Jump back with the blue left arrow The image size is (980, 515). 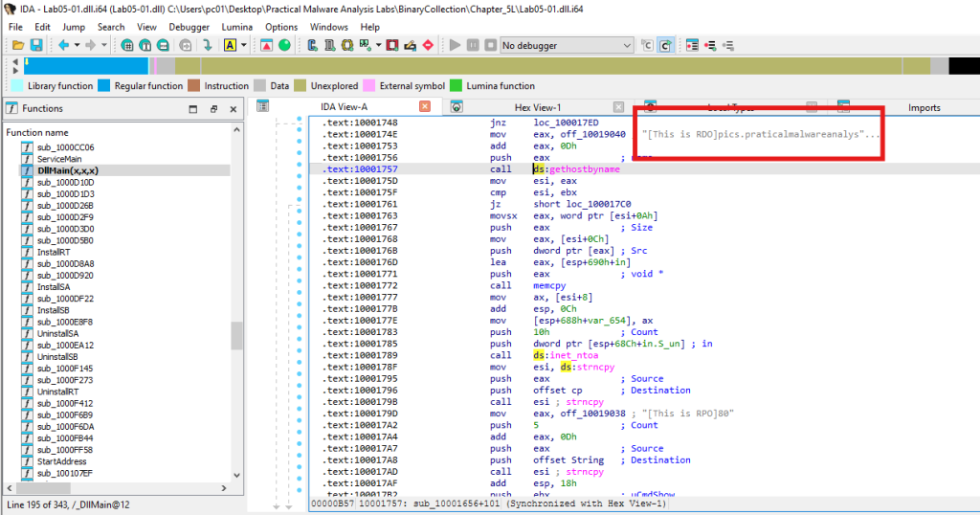pyautogui.click(x=63, y=46)
